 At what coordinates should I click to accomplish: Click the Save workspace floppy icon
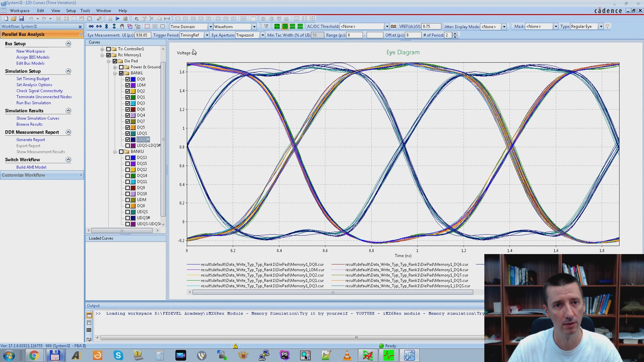click(21, 19)
